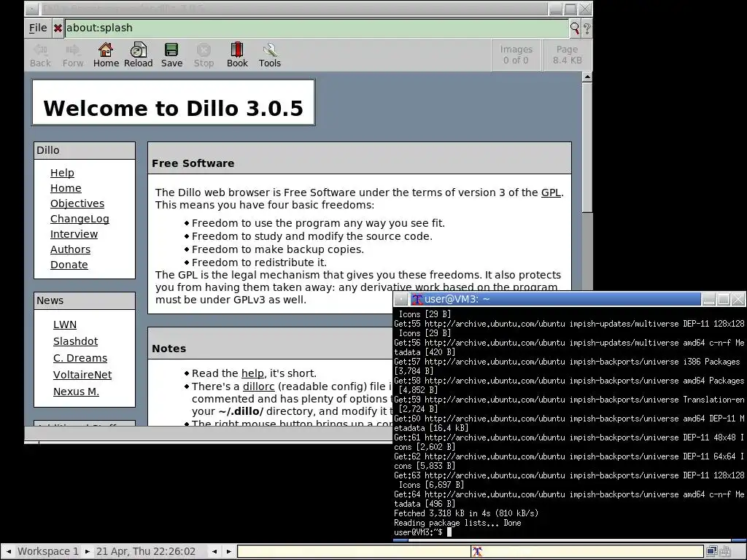
Task: Click the Dillo vertical scrollbar thumb
Action: pos(587,147)
